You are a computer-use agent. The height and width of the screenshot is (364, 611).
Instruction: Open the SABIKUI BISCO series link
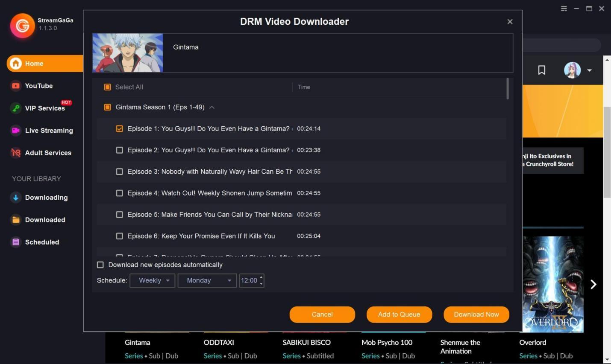306,343
